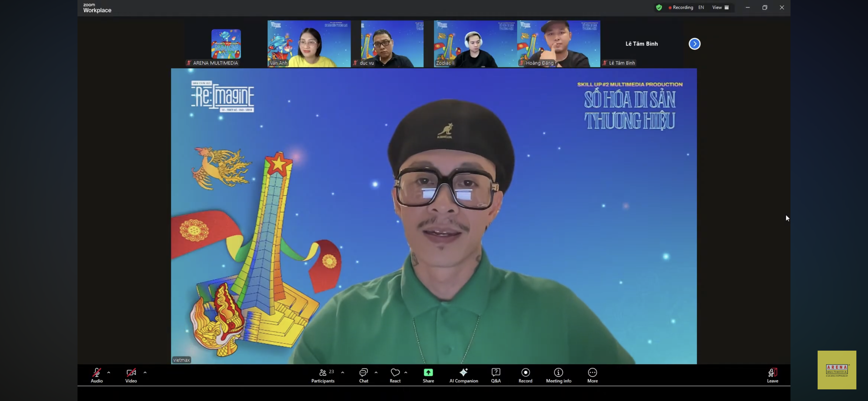The width and height of the screenshot is (868, 401).
Task: Show next participants with blue arrow
Action: click(694, 44)
